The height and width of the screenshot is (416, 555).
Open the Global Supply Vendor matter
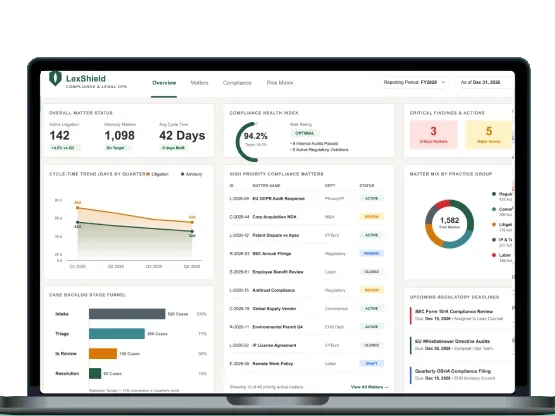point(274,309)
